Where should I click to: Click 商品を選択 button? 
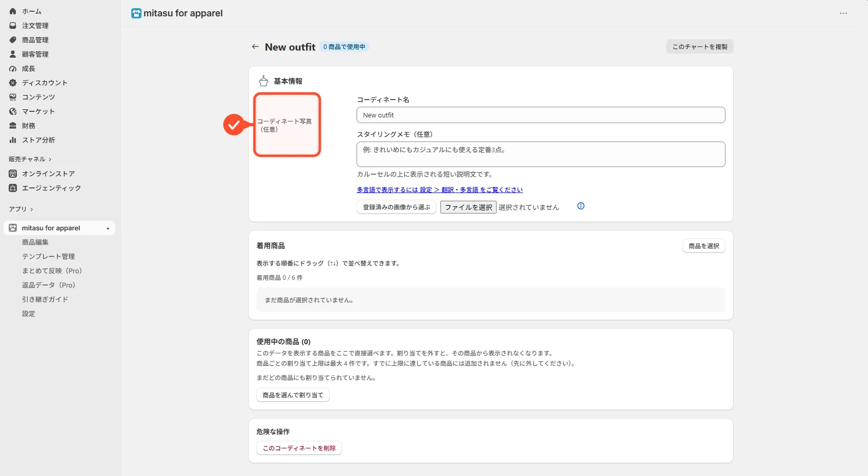pos(704,246)
